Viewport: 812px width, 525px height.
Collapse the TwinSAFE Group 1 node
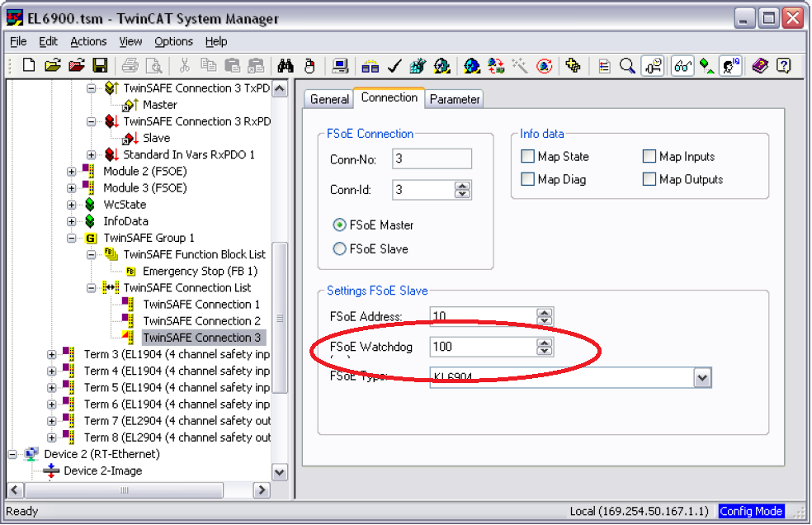tap(72, 238)
